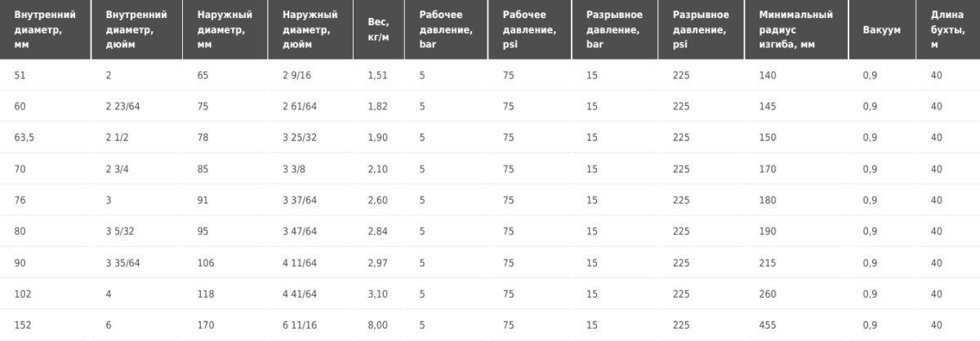Select the cell showing 2 23/64 inches
980x341 pixels.
tap(122, 106)
